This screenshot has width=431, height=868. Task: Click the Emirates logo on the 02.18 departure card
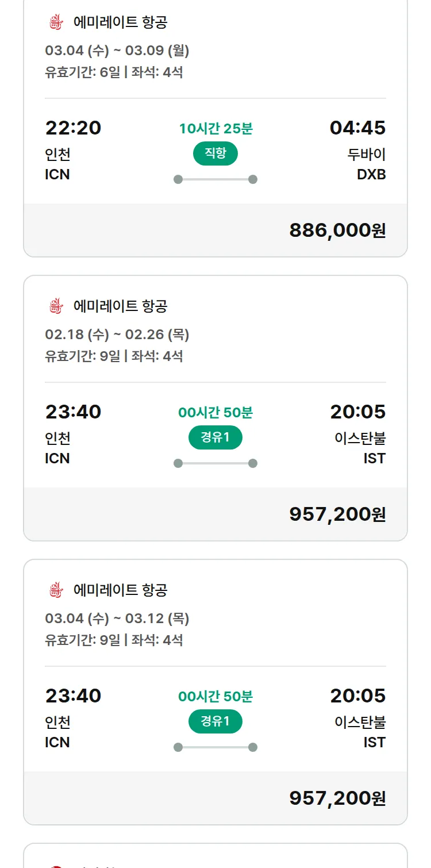[x=55, y=306]
